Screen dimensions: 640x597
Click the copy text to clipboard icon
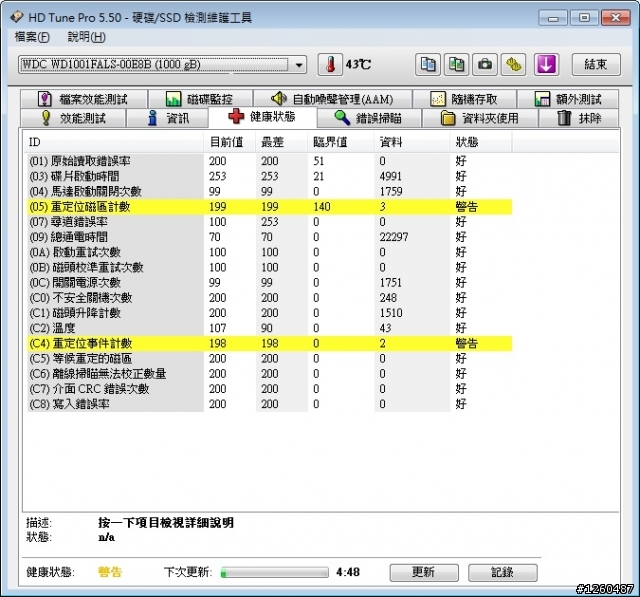coord(428,64)
